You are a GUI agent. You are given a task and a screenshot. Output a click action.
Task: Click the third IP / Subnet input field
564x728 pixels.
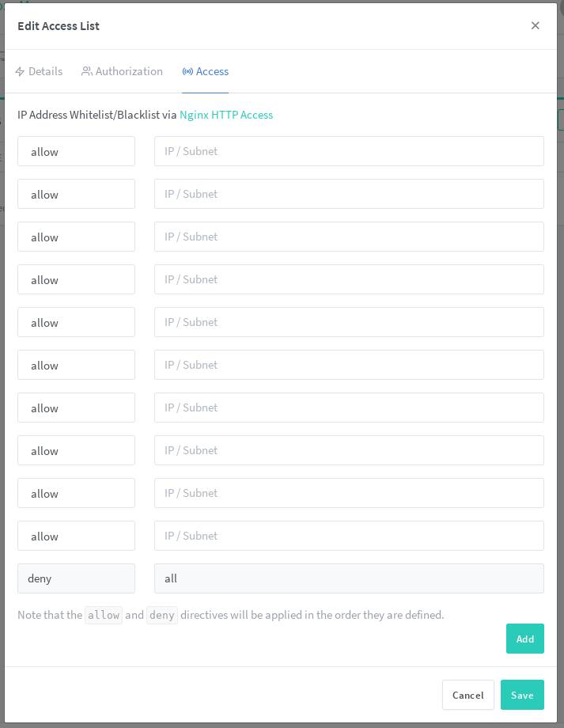pos(349,237)
